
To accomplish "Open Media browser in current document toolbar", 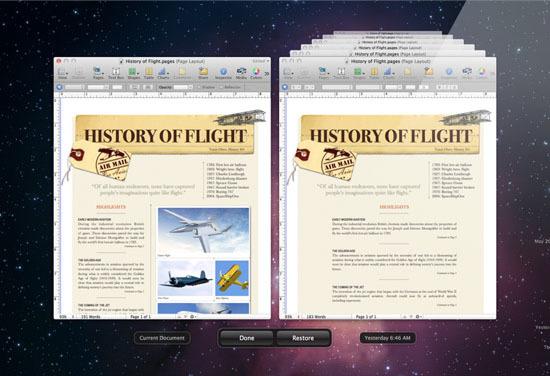I will (x=241, y=73).
